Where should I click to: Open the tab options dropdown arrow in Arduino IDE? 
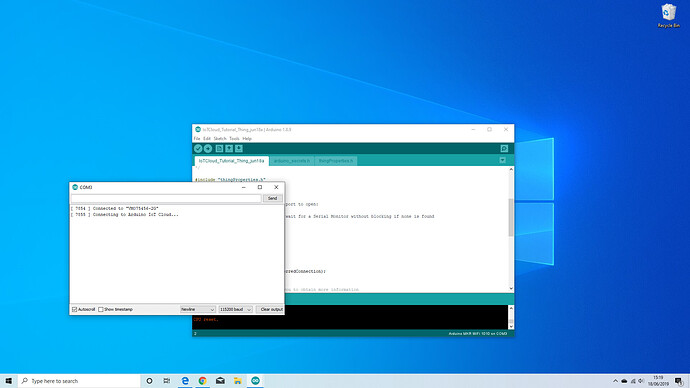tap(503, 161)
